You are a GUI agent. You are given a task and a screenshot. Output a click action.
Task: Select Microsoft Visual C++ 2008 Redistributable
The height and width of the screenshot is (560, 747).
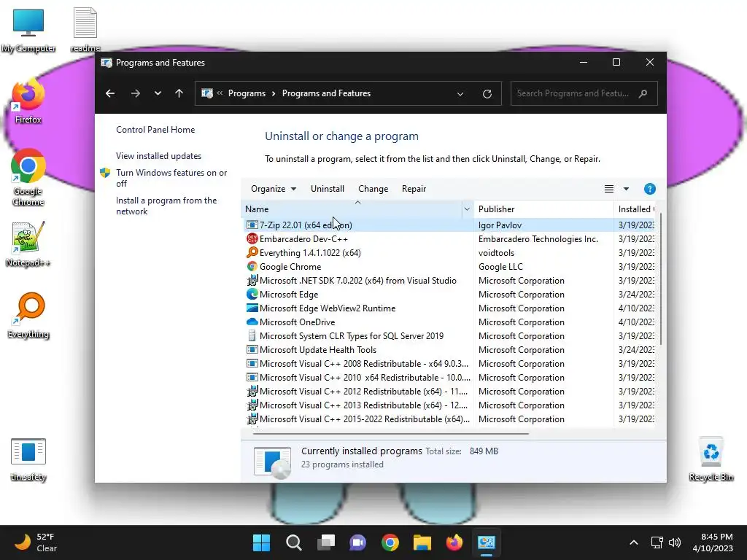[x=451, y=363]
